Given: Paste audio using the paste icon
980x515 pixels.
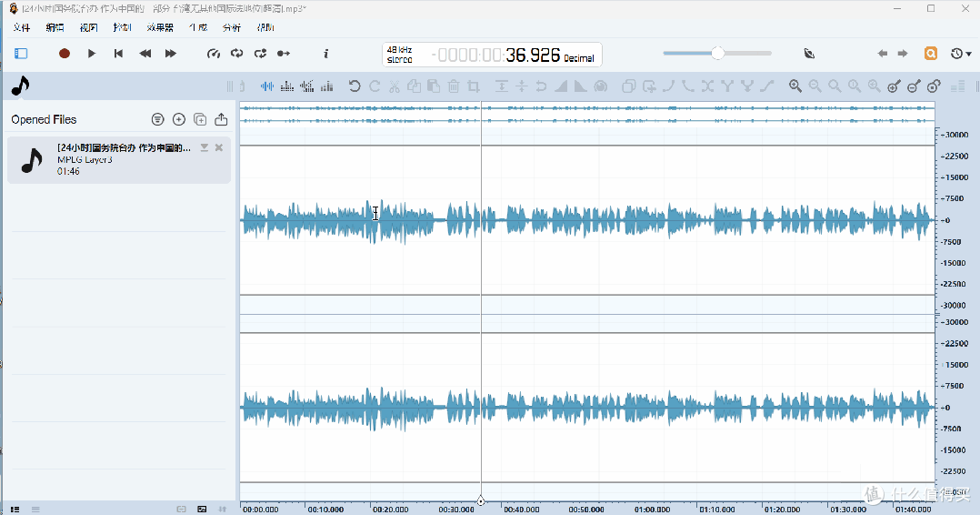Looking at the screenshot, I should [434, 86].
